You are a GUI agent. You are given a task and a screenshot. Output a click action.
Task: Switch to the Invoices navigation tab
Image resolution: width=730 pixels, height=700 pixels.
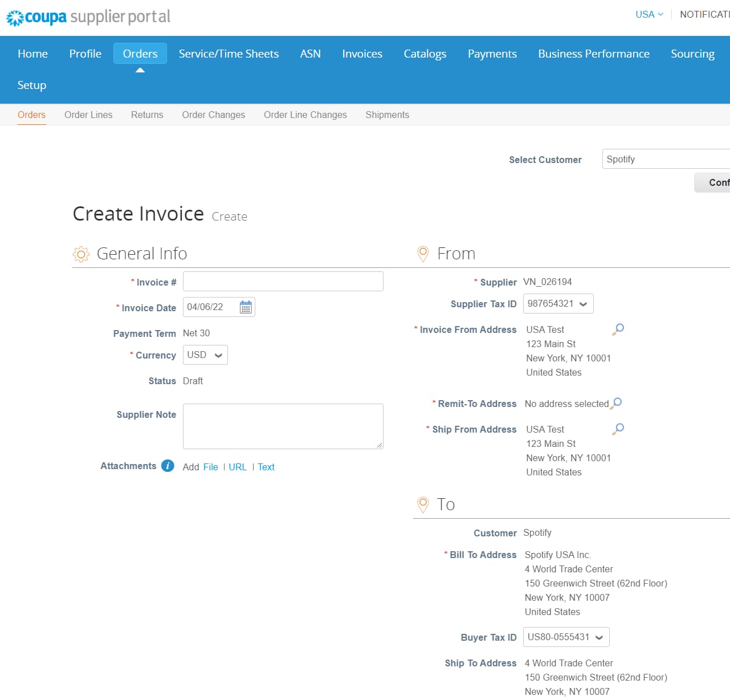tap(362, 54)
